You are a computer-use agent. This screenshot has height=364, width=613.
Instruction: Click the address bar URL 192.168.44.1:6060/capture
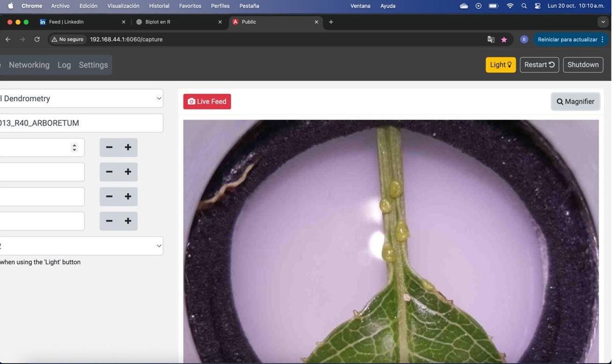click(126, 39)
